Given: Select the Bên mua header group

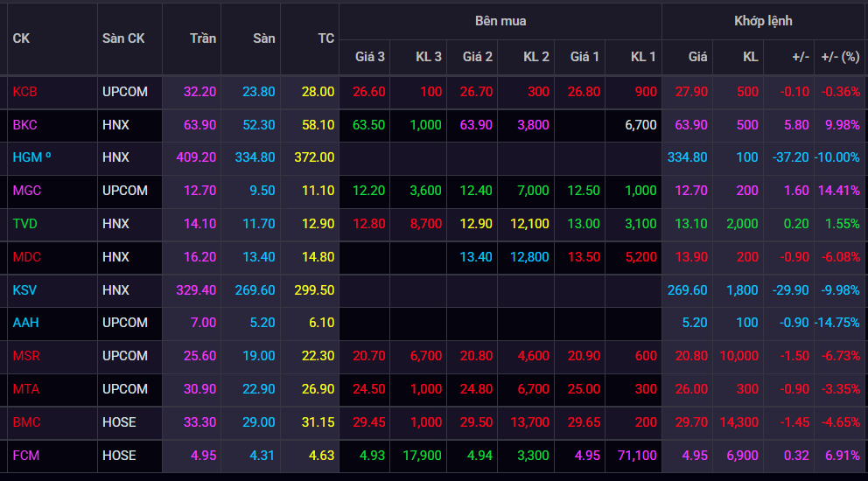Looking at the screenshot, I should [500, 21].
